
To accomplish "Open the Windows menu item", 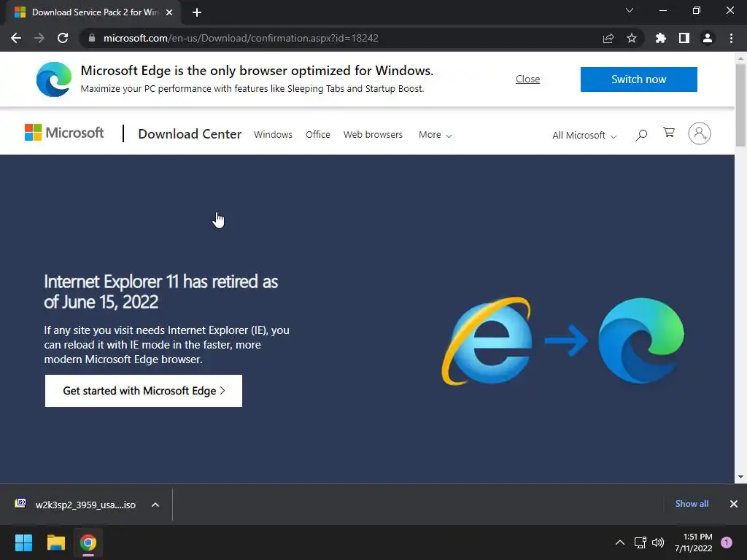I will click(273, 135).
